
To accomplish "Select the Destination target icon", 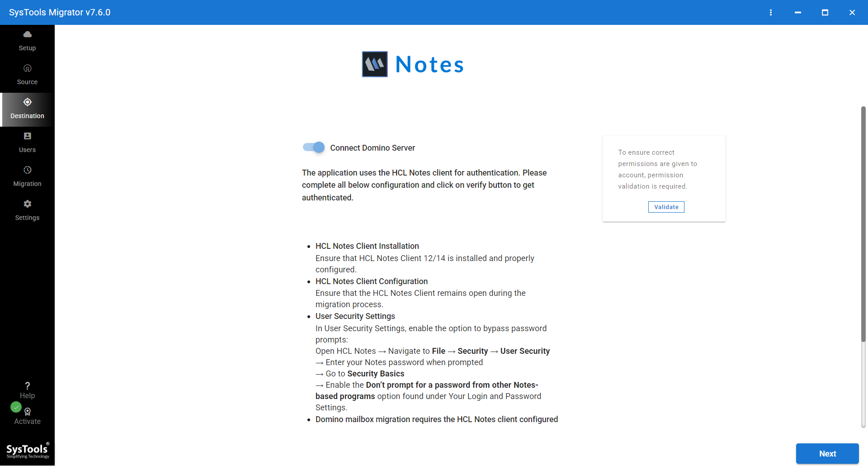I will click(x=27, y=102).
